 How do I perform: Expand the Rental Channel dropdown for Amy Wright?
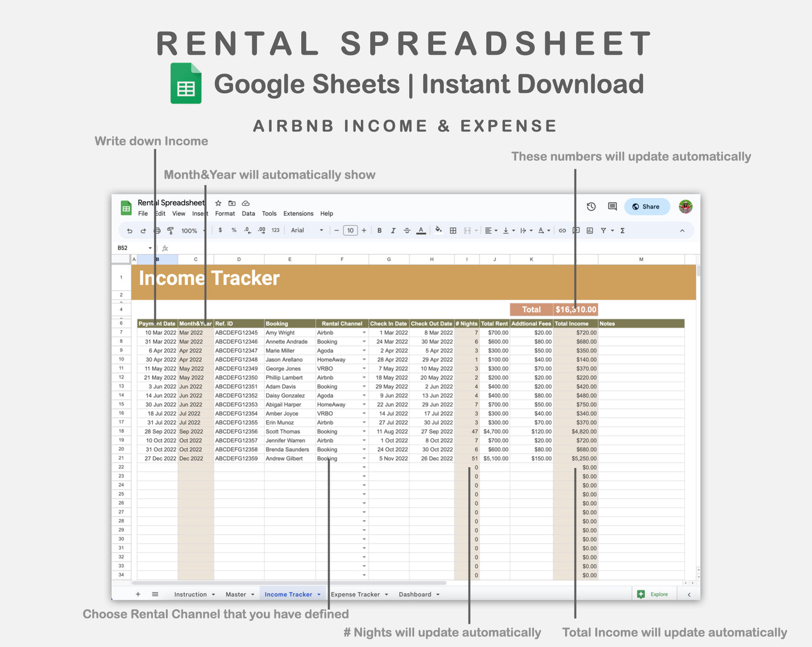click(363, 332)
